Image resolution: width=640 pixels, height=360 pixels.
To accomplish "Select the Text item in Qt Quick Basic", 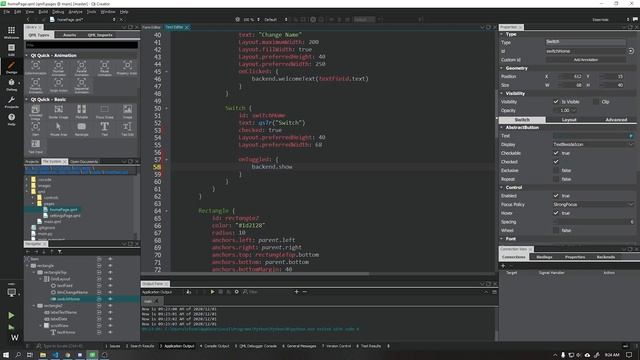I will point(104,128).
